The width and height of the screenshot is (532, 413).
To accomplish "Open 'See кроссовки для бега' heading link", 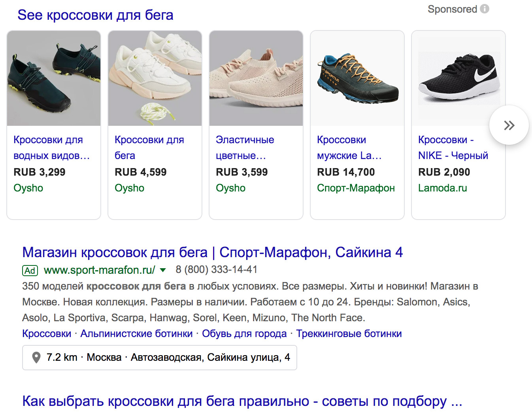I will [x=95, y=15].
